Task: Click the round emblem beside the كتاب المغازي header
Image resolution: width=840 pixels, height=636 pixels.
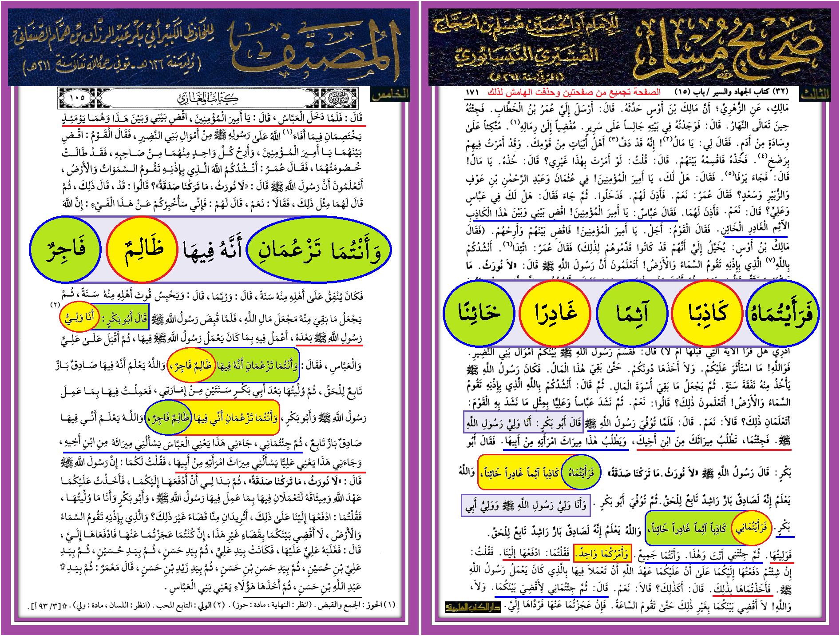Action: pos(339,98)
